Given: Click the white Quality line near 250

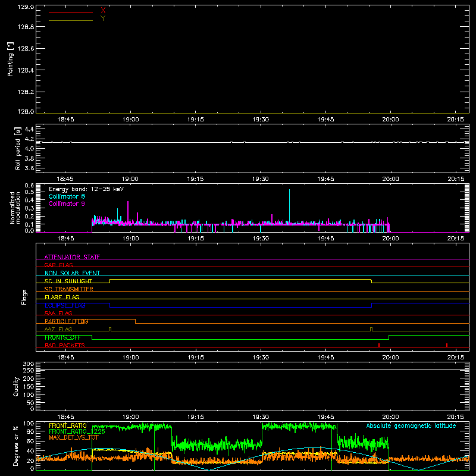Looking at the screenshot, I should (252, 369).
